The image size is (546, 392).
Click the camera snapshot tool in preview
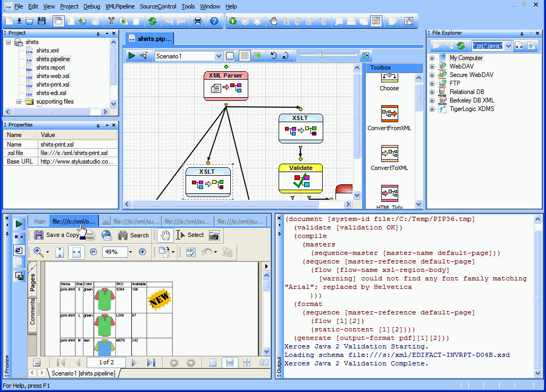click(214, 235)
